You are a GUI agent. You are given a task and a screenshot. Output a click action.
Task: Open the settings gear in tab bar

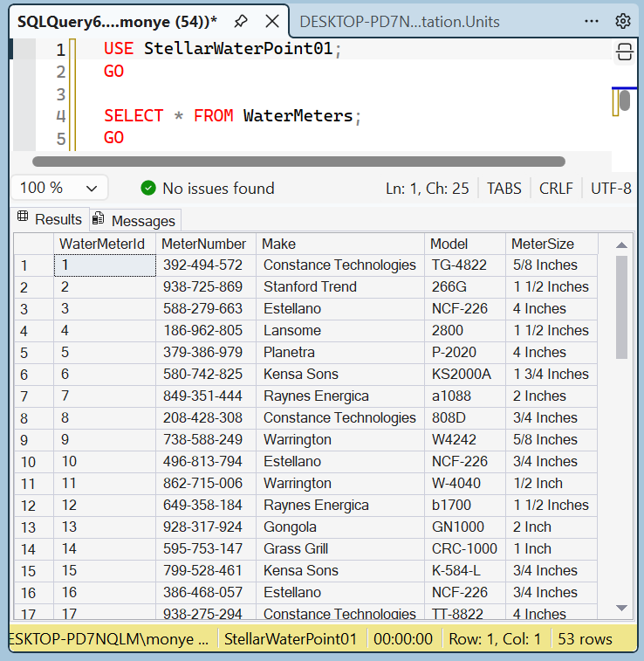622,21
